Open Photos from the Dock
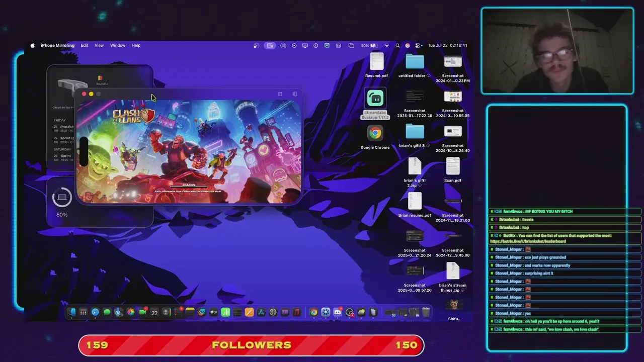 pyautogui.click(x=131, y=312)
